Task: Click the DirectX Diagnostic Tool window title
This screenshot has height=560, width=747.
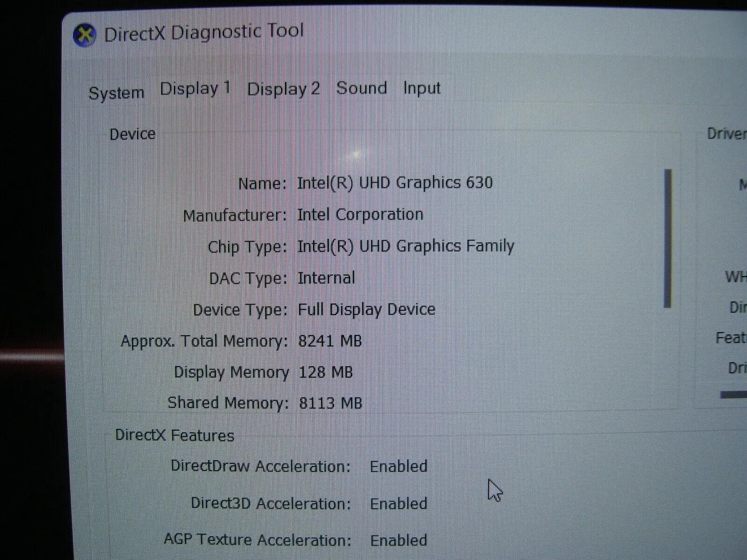Action: tap(204, 33)
